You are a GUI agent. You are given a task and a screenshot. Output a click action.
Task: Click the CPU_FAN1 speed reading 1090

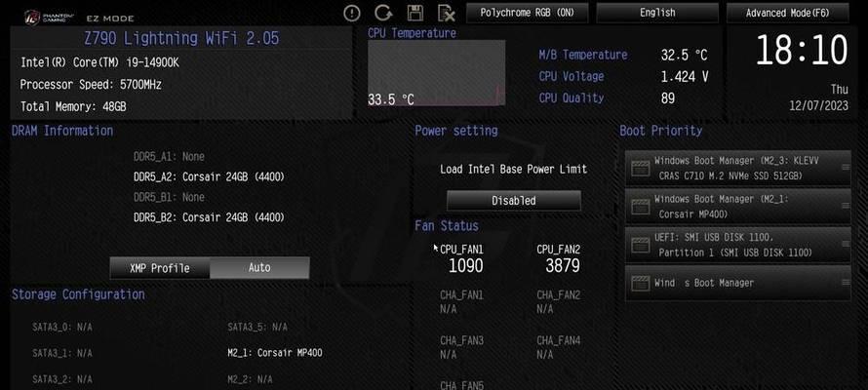465,266
